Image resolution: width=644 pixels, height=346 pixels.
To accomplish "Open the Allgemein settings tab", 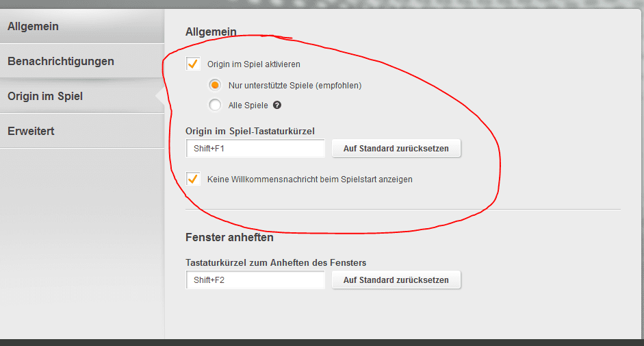I will tap(82, 26).
